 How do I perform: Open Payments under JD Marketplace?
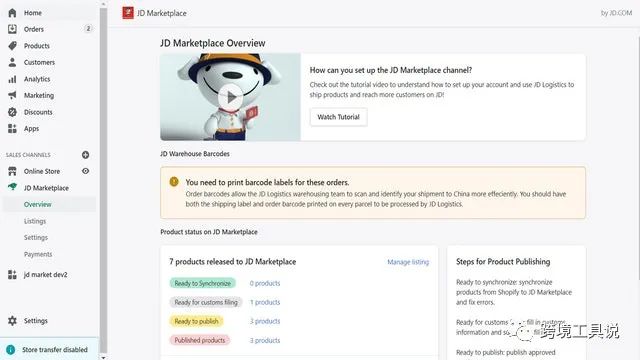38,254
